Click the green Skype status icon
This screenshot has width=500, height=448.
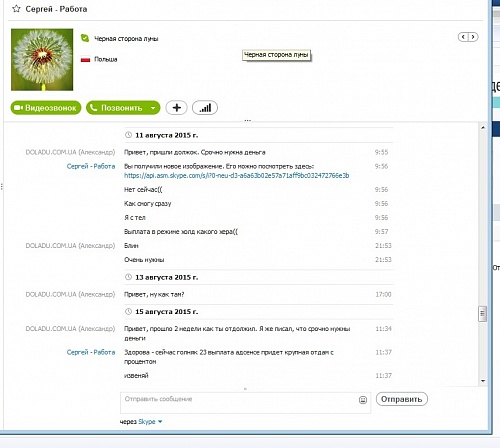(85, 38)
